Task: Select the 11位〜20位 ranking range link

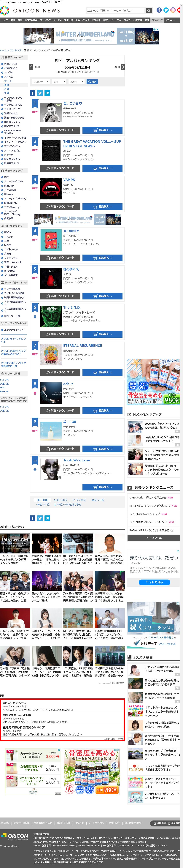Action: pyautogui.click(x=61, y=500)
